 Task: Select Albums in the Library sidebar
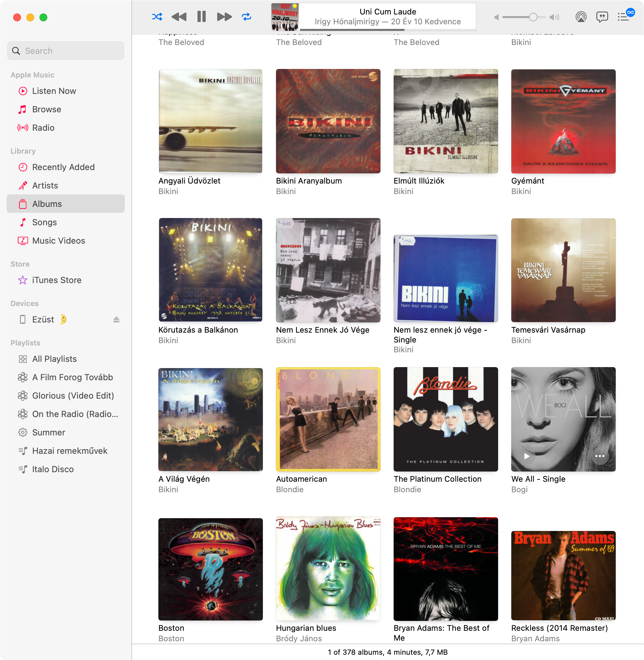tap(66, 204)
